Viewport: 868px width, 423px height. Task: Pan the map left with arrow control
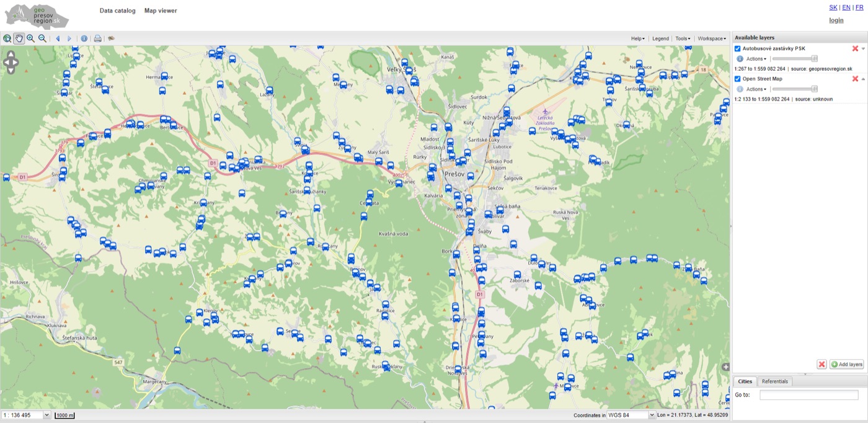[x=6, y=62]
